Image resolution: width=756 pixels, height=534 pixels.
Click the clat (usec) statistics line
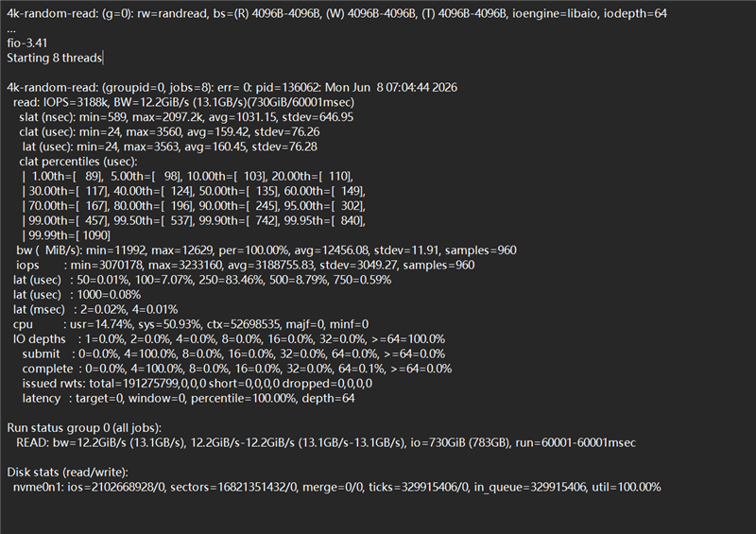coord(169,132)
